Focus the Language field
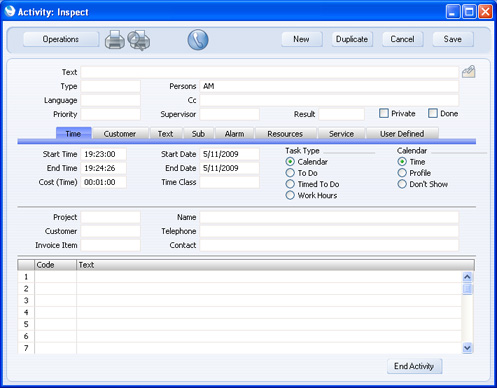 pos(110,100)
